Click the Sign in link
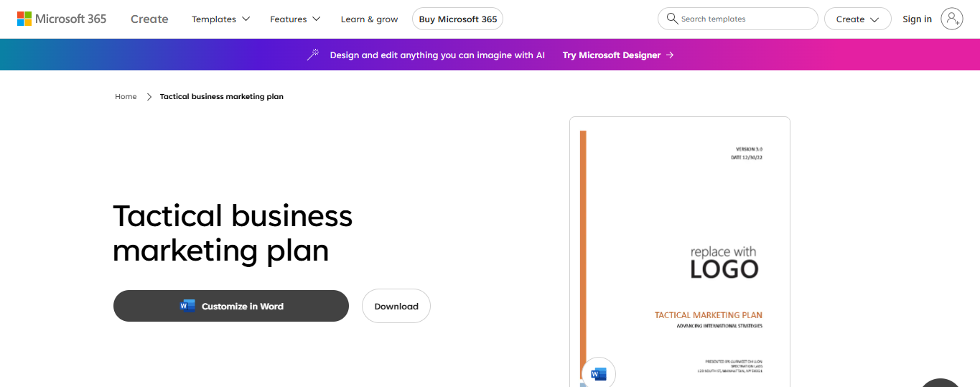Screen dimensions: 980x387 coord(917,19)
